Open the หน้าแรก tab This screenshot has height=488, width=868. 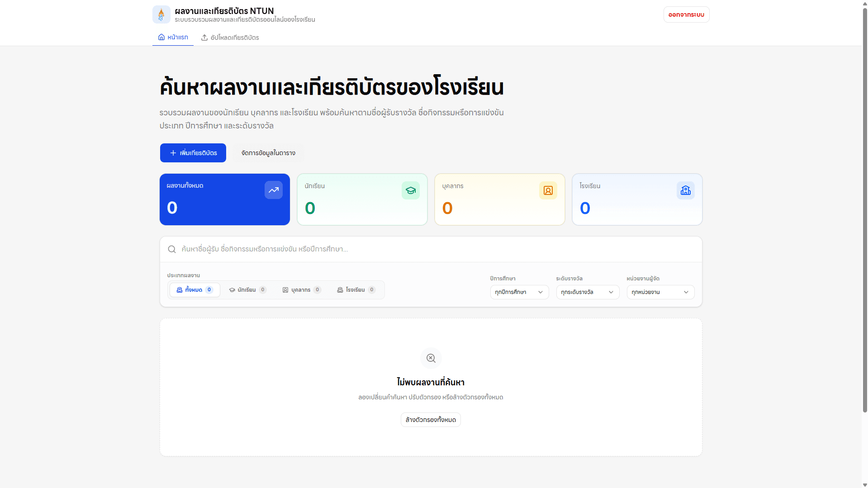pos(173,37)
